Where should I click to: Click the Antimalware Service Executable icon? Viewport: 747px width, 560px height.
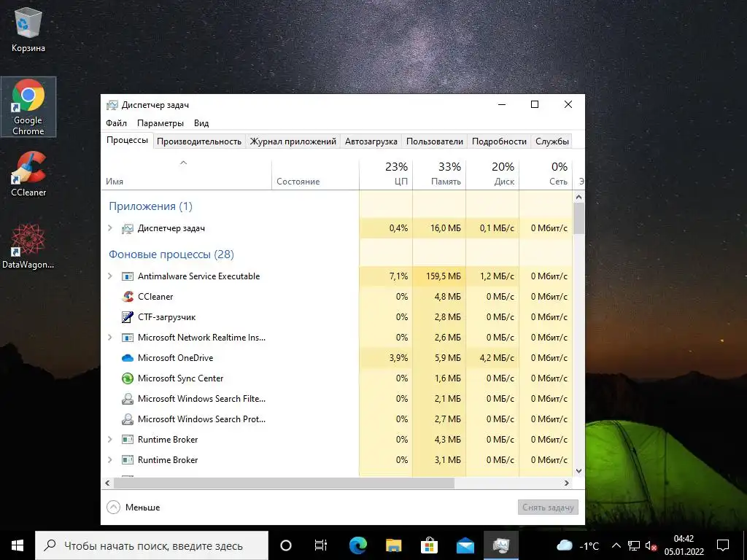tap(128, 276)
